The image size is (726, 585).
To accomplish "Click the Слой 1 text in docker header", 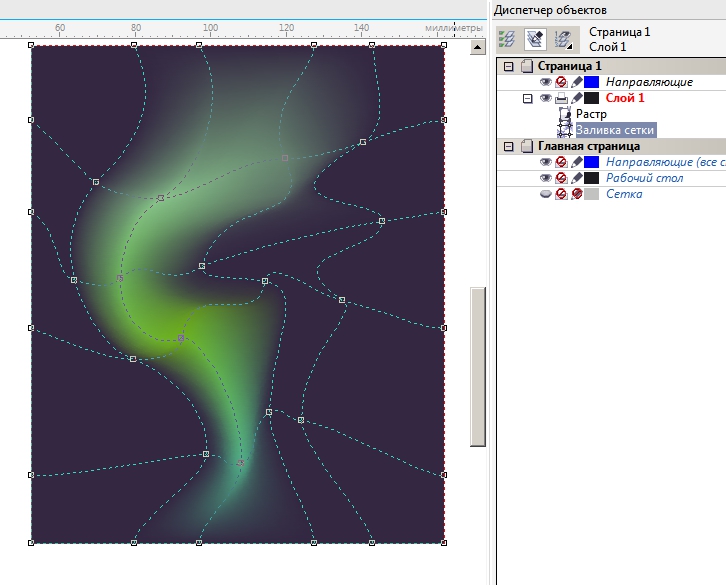I will (x=607, y=47).
